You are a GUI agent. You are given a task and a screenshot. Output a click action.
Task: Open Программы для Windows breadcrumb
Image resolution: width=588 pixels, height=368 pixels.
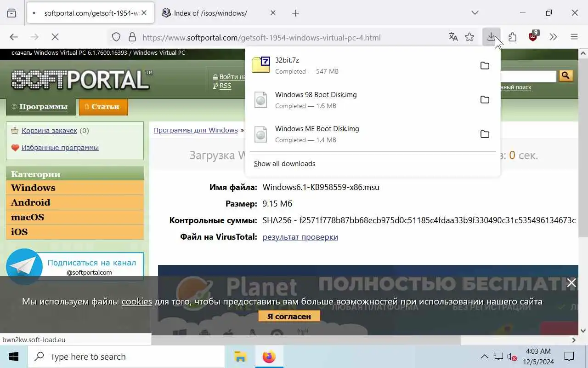coord(196,130)
